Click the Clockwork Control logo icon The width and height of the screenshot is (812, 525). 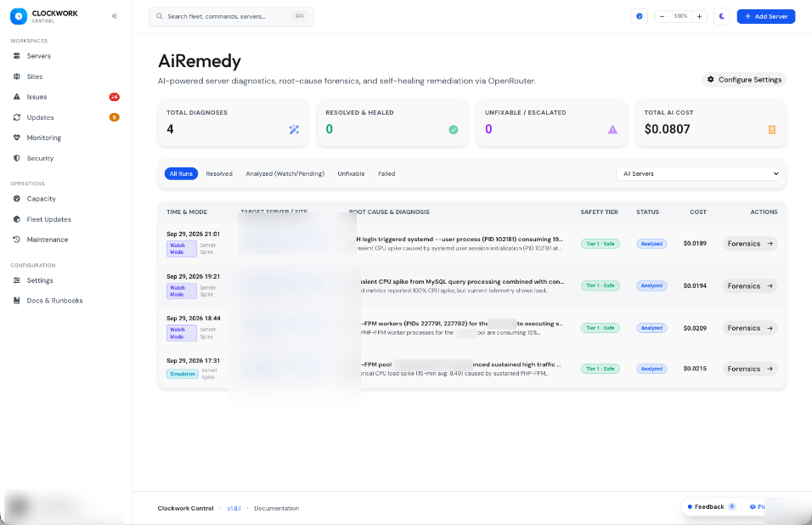(x=19, y=16)
